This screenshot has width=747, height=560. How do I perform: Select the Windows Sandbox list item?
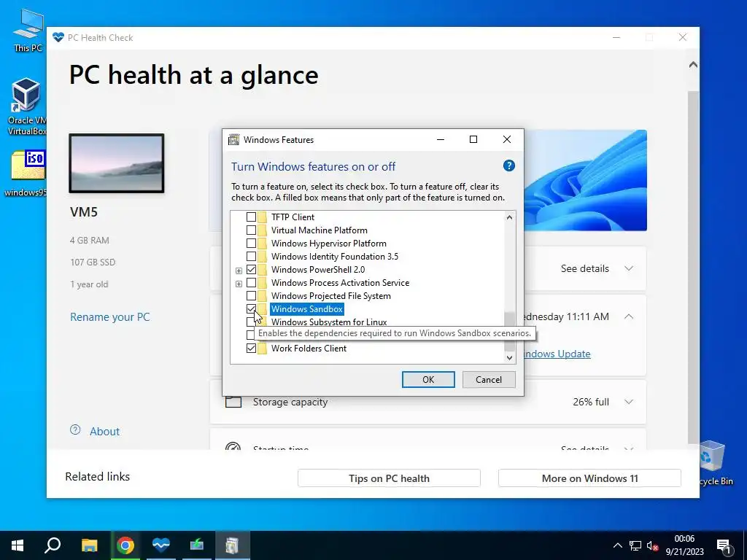[307, 309]
